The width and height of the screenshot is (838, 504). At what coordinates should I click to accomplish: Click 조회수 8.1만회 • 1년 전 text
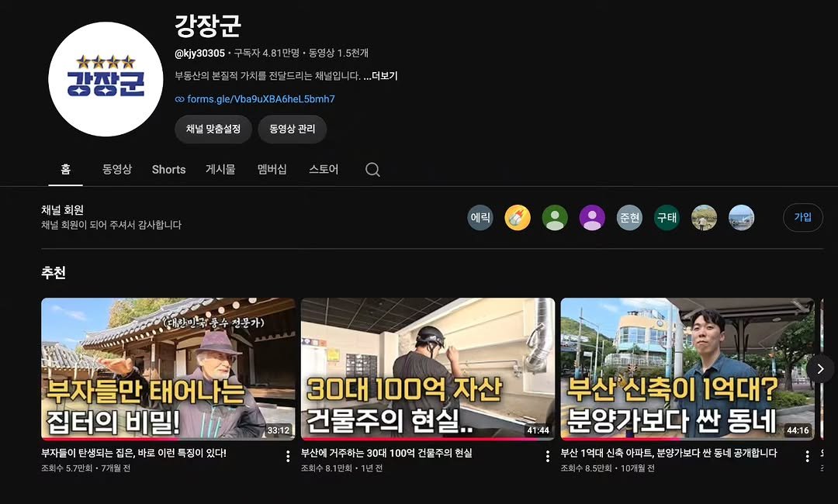click(x=342, y=468)
